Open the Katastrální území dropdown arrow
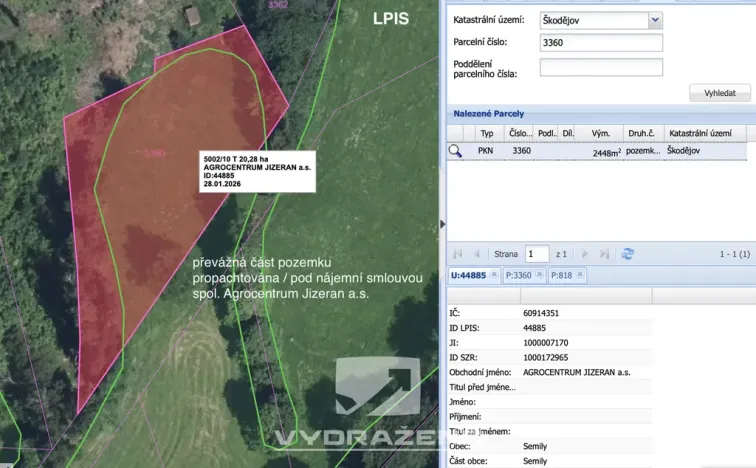Viewport: 756px width, 468px height. click(655, 20)
